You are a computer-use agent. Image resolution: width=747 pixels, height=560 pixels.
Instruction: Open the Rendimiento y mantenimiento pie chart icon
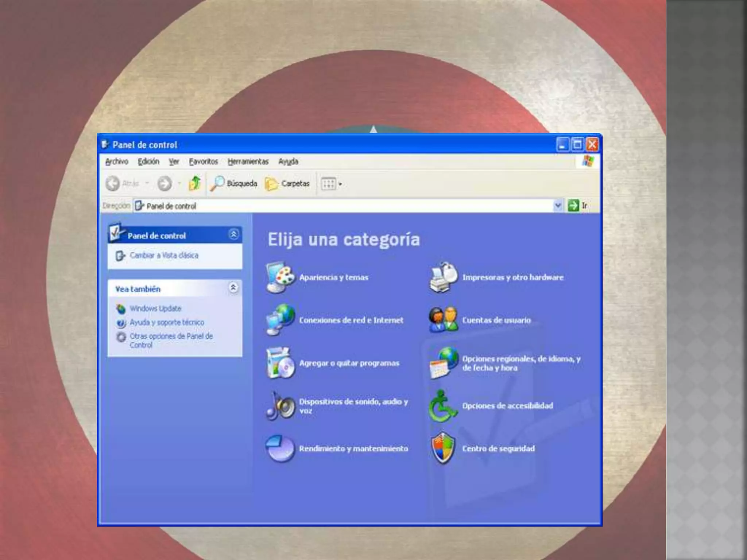280,448
